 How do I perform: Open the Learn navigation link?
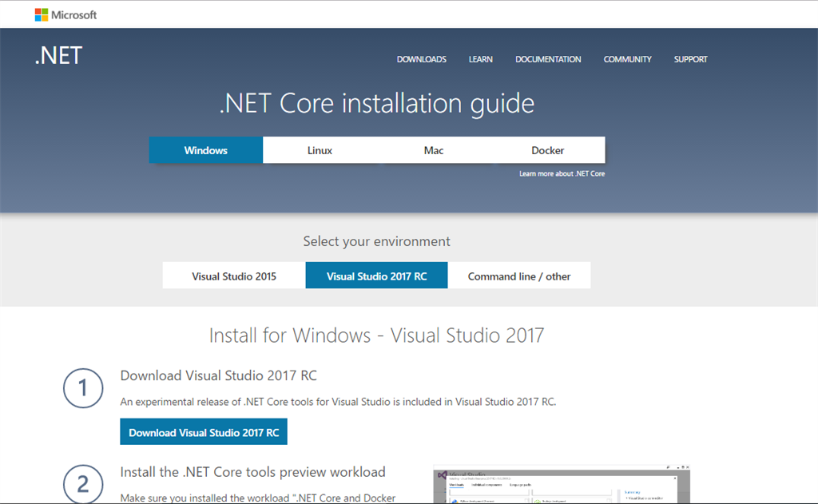[480, 59]
